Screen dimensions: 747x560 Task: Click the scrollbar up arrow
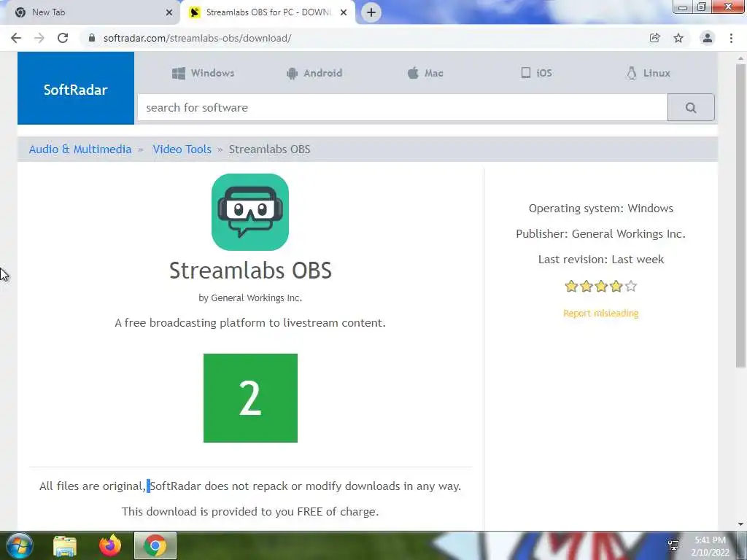point(740,58)
